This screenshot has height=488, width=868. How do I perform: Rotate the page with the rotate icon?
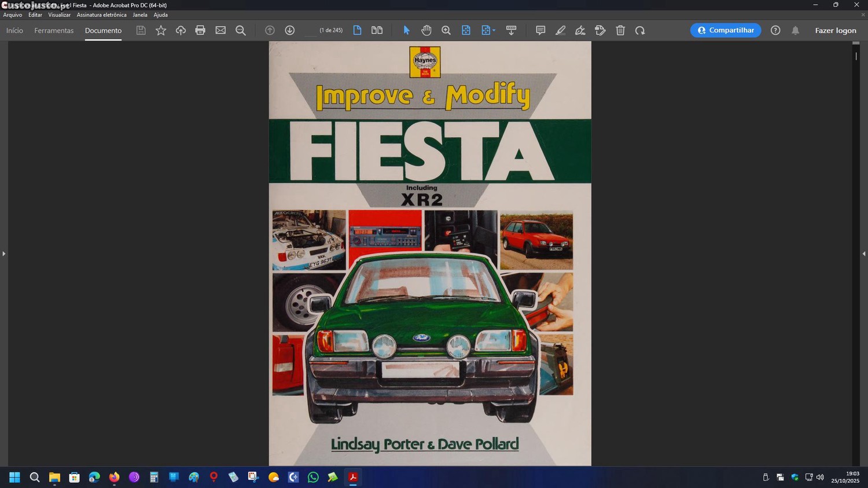pyautogui.click(x=640, y=30)
